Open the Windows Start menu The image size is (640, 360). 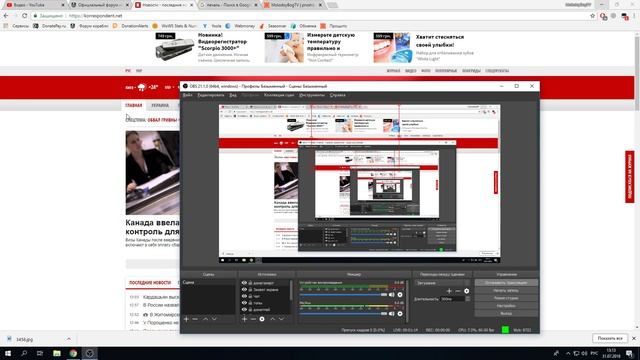(8, 353)
